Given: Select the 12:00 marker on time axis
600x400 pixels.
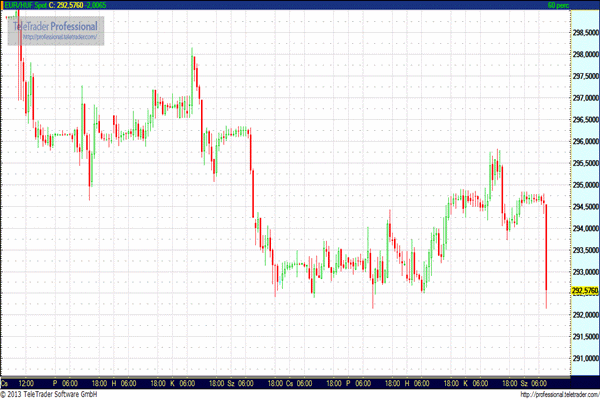Looking at the screenshot, I should click(x=28, y=383).
